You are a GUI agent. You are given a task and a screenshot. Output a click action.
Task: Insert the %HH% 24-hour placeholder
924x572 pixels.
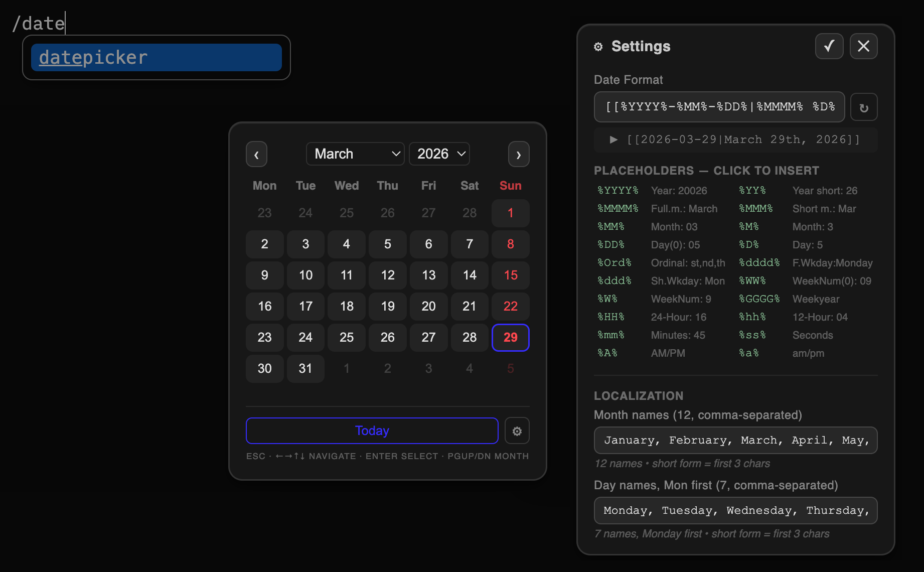pos(610,317)
